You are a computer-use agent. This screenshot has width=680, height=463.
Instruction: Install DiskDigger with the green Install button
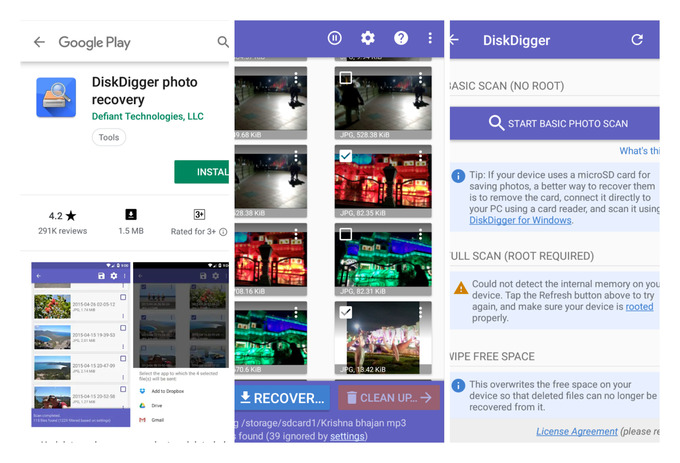pos(202,172)
